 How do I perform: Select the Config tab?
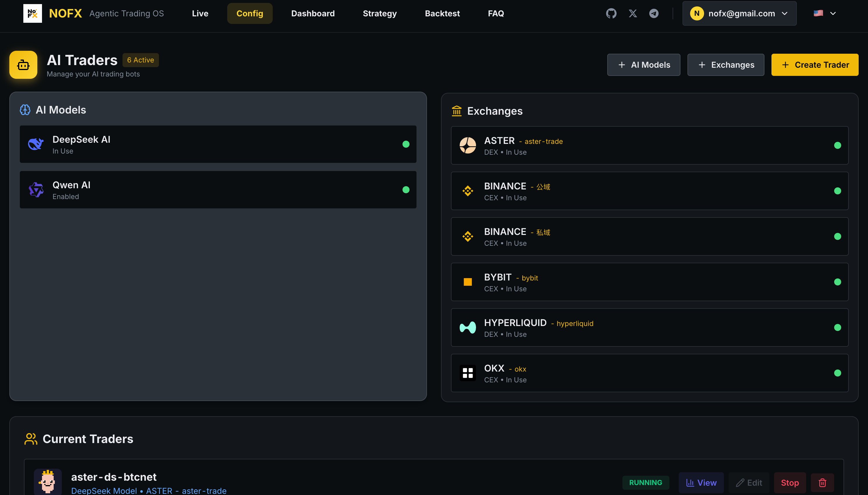click(250, 13)
